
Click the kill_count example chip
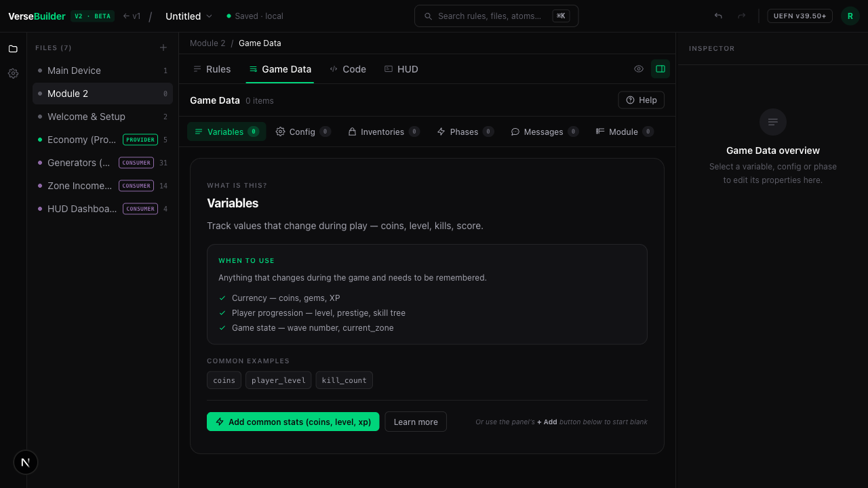pos(344,380)
